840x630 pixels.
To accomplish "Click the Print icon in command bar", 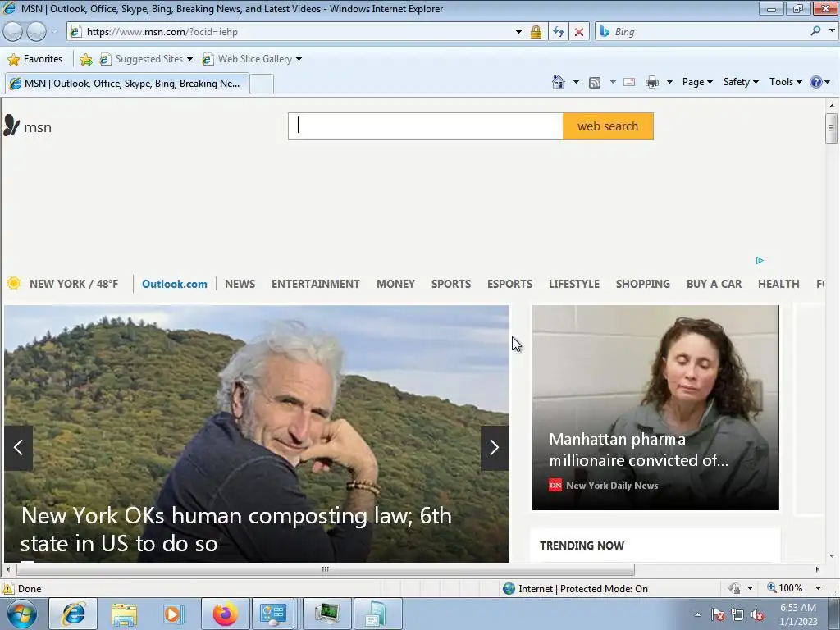I will 651,82.
